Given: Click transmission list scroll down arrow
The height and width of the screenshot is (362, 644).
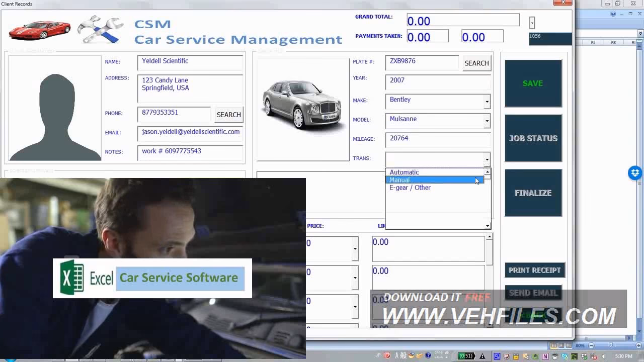Looking at the screenshot, I should click(x=487, y=226).
